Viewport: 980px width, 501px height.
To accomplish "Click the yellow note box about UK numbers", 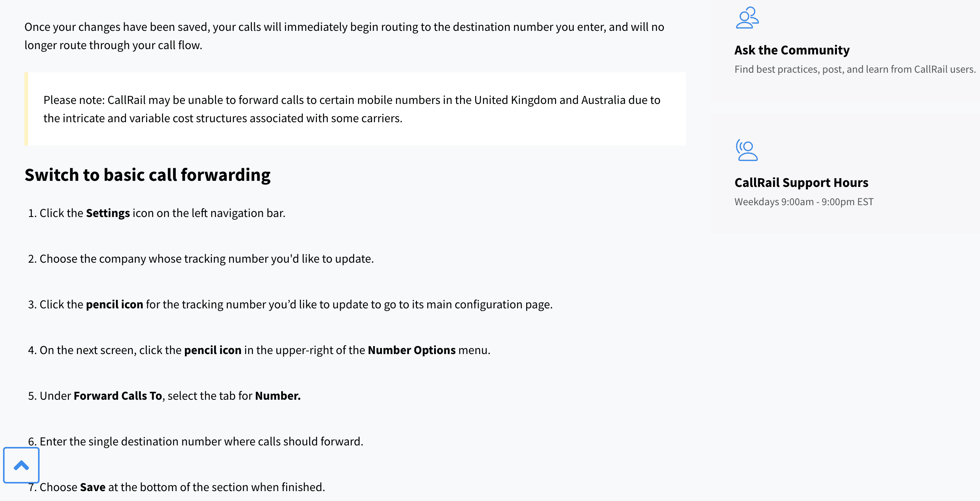I will click(x=354, y=109).
